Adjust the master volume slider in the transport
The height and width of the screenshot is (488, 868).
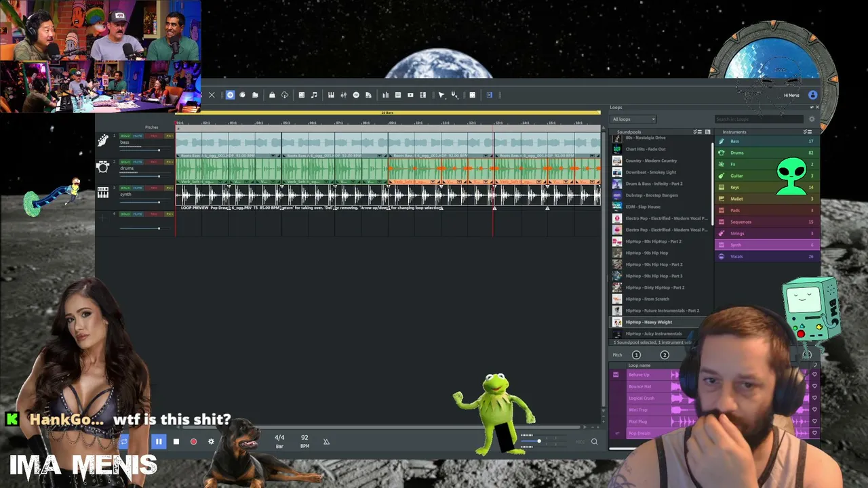(542, 441)
